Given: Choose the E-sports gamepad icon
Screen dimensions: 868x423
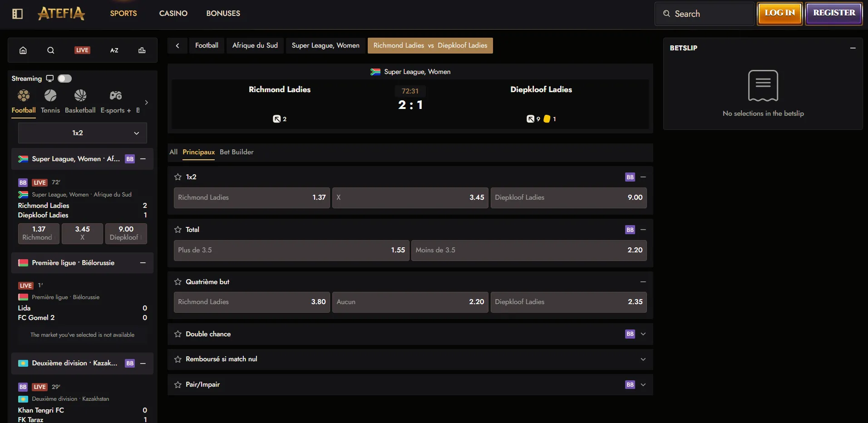Looking at the screenshot, I should point(116,95).
